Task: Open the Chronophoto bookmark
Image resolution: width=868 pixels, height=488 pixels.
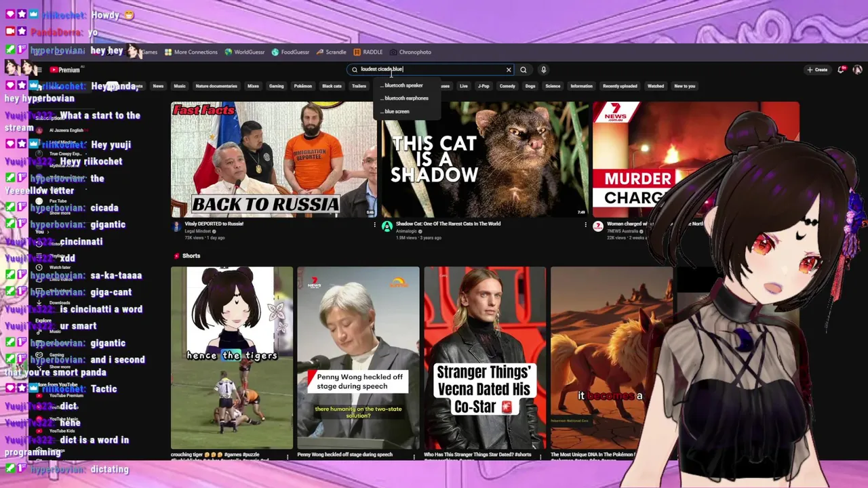Action: pyautogui.click(x=410, y=52)
